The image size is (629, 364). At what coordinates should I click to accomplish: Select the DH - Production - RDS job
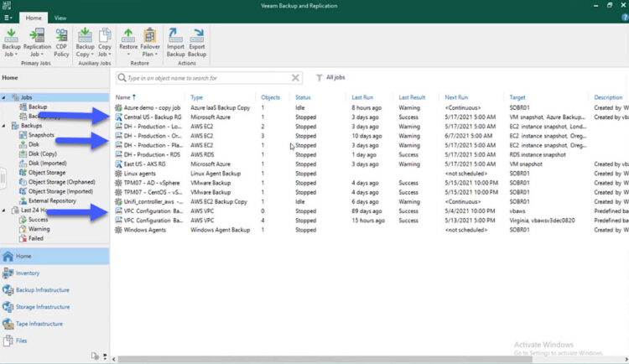point(152,154)
